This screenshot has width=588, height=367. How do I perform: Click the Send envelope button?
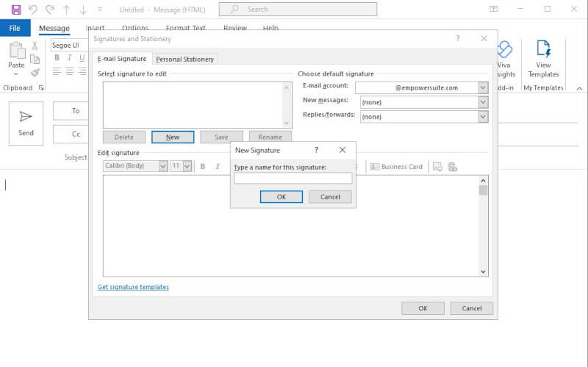(x=26, y=123)
